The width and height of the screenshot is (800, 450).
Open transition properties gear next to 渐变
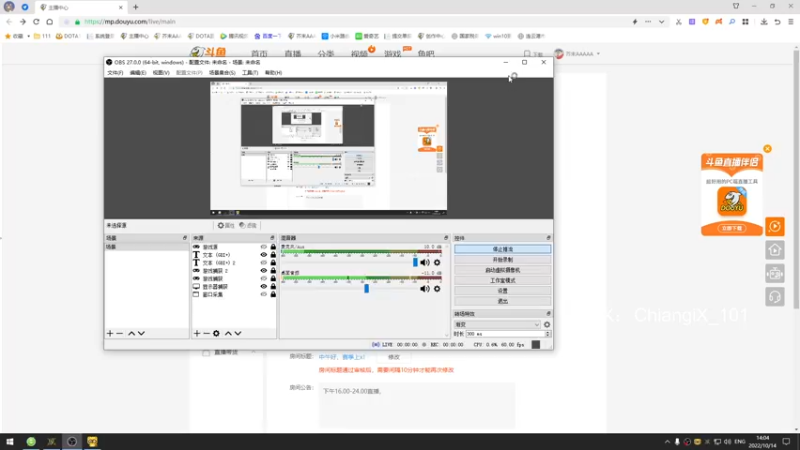(x=547, y=324)
